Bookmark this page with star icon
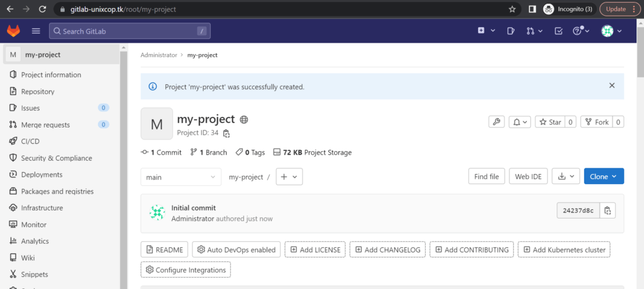644x289 pixels. point(512,9)
